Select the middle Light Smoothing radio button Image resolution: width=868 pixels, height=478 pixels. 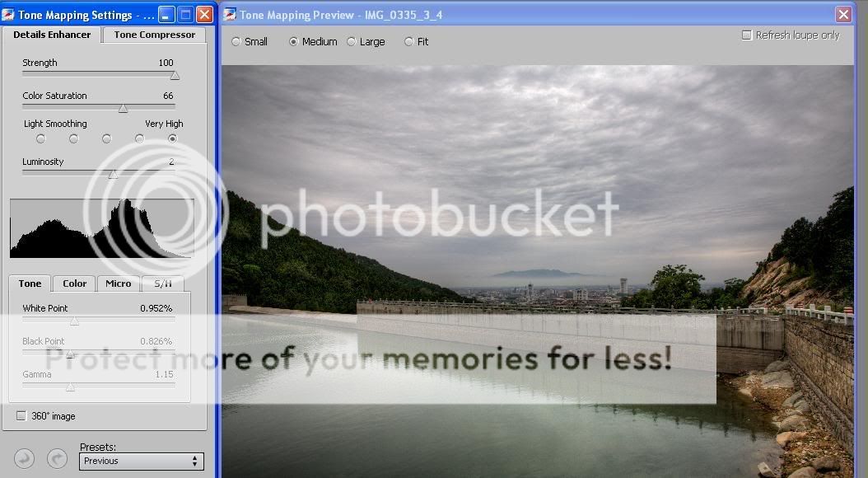coord(106,138)
